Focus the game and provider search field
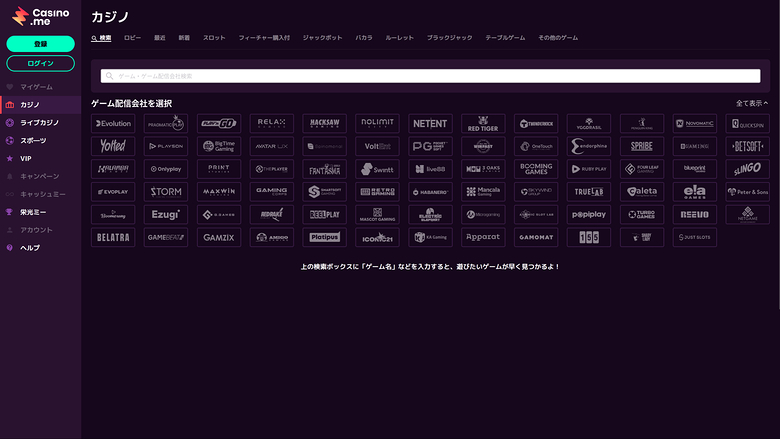780x439 pixels. coord(430,76)
